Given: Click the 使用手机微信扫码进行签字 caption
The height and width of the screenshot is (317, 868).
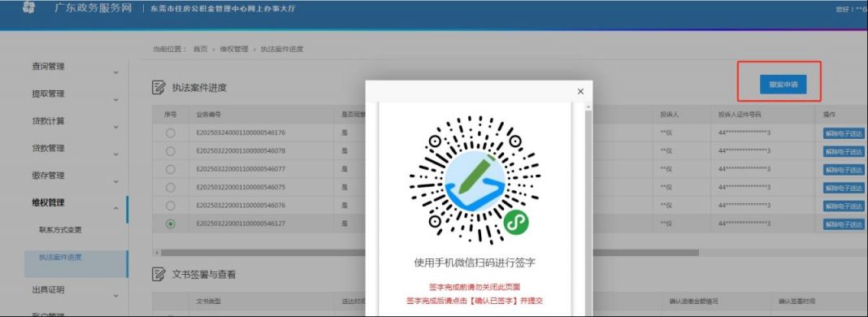Looking at the screenshot, I should pos(475,263).
